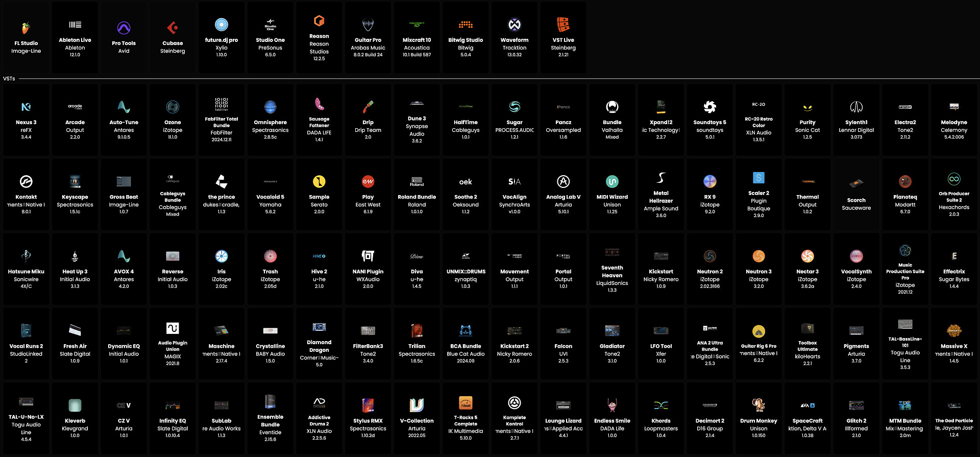The width and height of the screenshot is (980, 457).
Task: Select the Waveform label
Action: point(514,40)
